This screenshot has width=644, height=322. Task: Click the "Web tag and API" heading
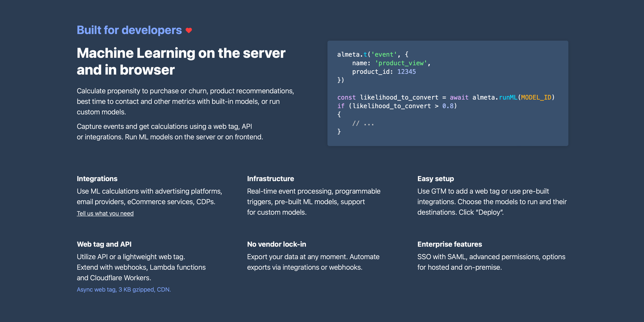104,244
